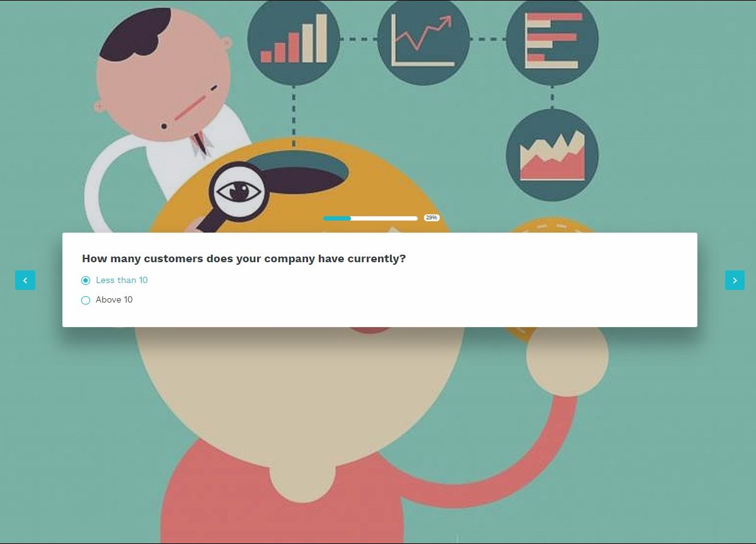Go back with the previous arrow

click(x=25, y=281)
